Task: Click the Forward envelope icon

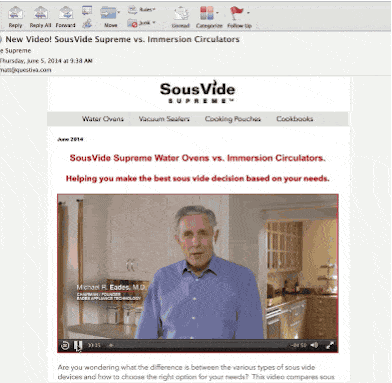Action: [66, 14]
